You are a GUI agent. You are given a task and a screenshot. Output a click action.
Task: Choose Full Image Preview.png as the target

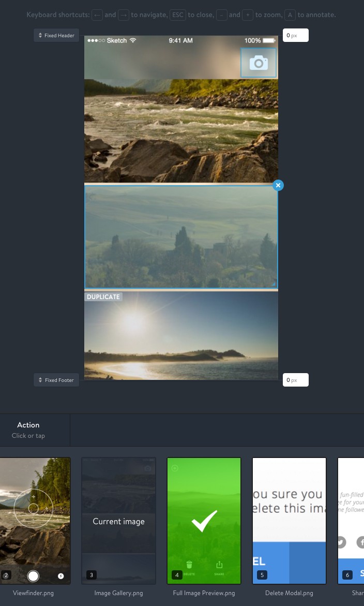pos(204,521)
